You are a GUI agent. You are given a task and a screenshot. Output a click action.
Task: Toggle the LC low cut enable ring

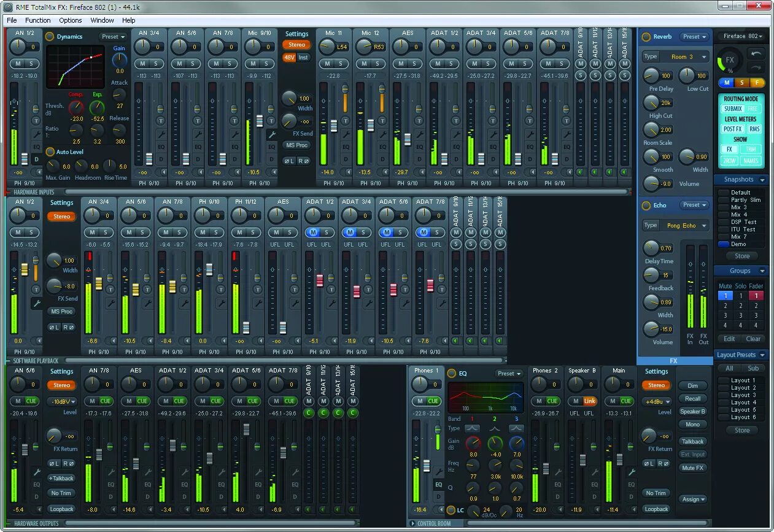[451, 510]
